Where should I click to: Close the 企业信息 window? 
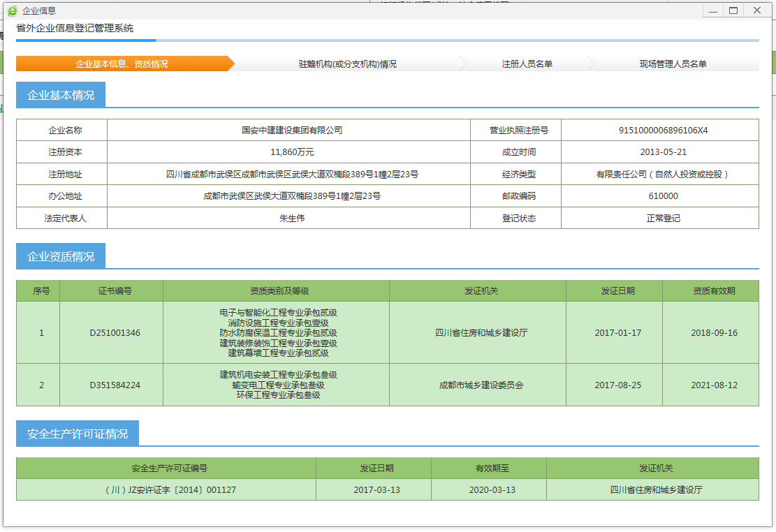click(756, 10)
